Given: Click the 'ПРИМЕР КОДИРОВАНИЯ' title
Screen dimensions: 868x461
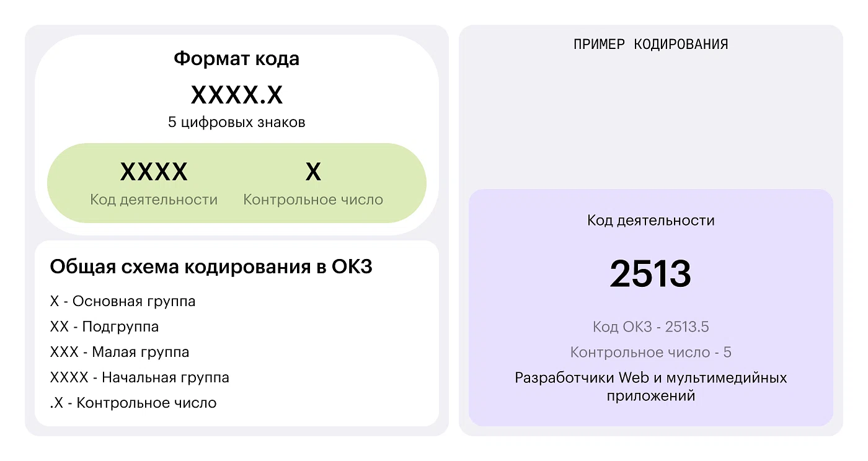Looking at the screenshot, I should pos(650,45).
